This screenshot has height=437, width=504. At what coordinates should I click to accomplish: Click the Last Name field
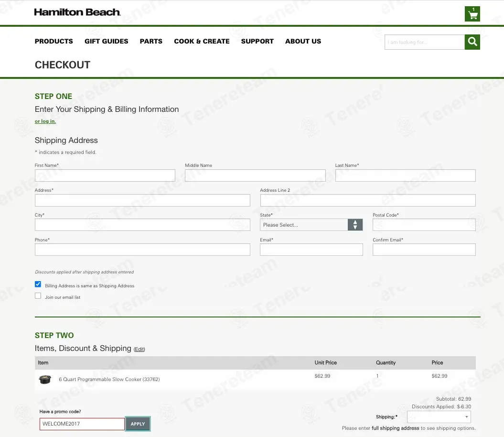[405, 175]
